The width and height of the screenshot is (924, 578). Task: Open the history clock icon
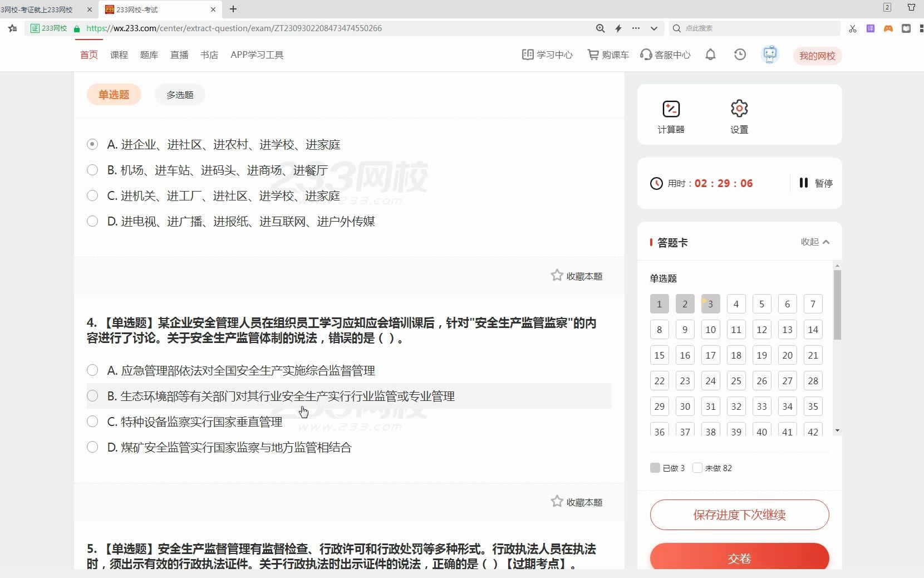pos(740,54)
